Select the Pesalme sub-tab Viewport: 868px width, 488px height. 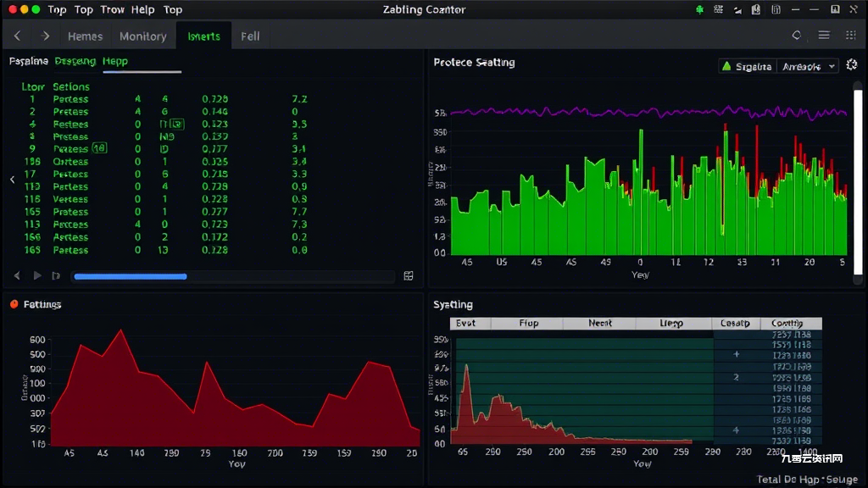tap(29, 61)
